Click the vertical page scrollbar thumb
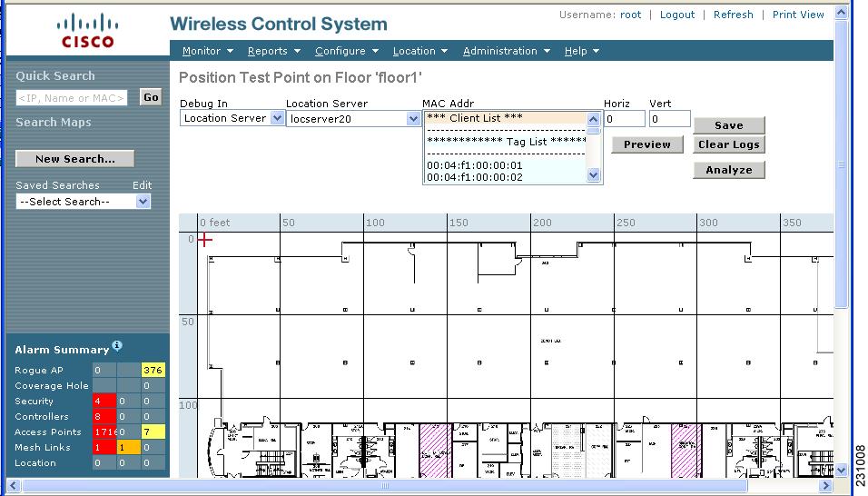The image size is (868, 496). [841, 164]
